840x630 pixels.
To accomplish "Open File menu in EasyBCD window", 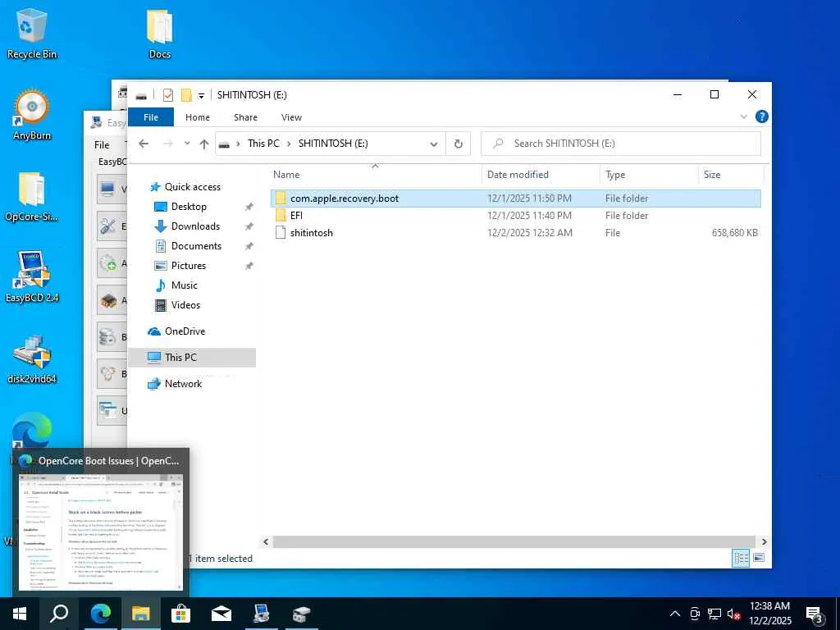I will tap(102, 145).
